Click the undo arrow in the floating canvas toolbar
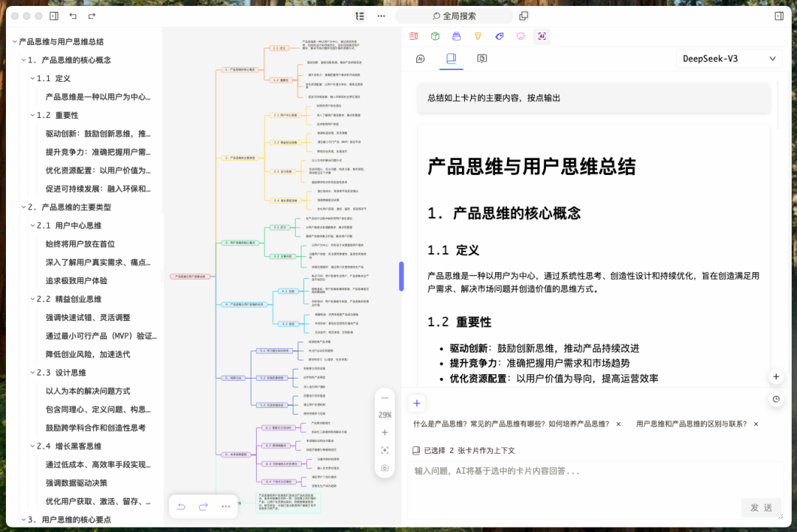The height and width of the screenshot is (532, 797). pos(182,506)
